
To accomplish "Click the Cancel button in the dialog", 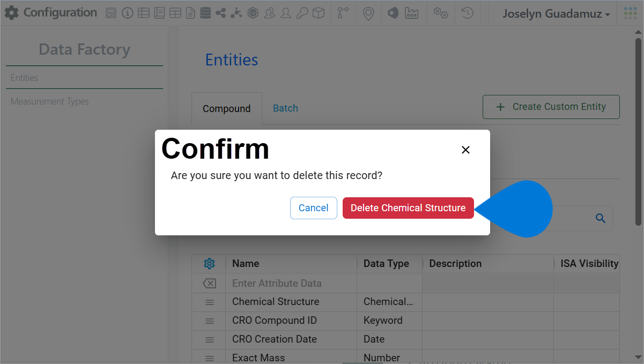I will (314, 208).
